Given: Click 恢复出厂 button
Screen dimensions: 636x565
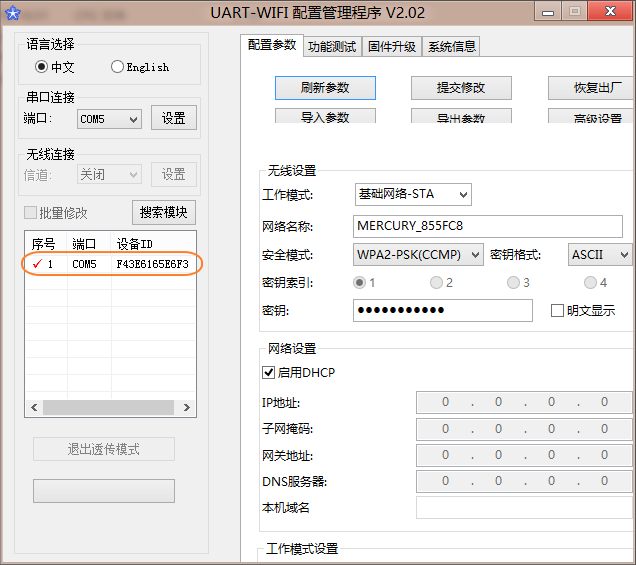Looking at the screenshot, I should [x=592, y=88].
